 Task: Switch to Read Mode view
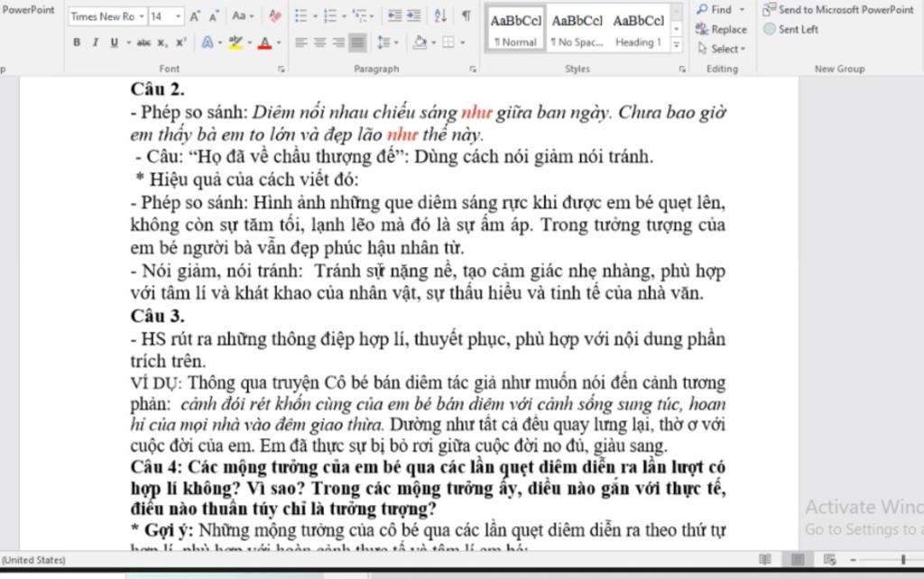765,559
